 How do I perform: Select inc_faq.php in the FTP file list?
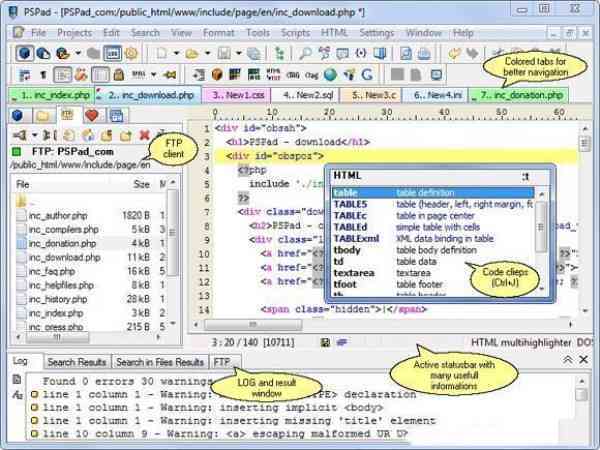[x=52, y=271]
